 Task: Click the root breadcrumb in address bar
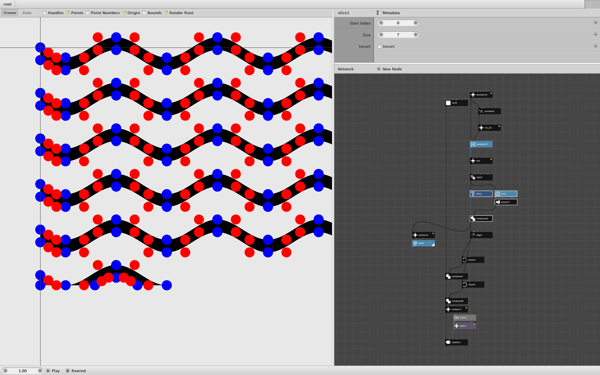coord(7,4)
